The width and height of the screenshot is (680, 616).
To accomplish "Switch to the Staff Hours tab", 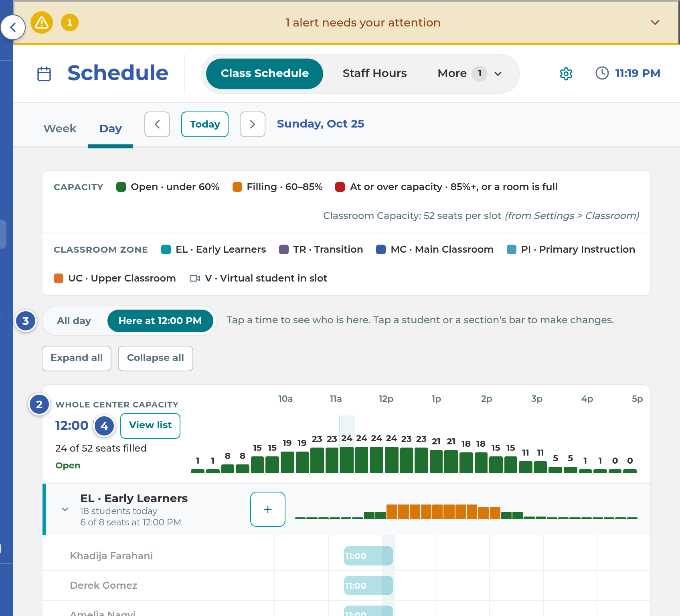I will point(374,73).
